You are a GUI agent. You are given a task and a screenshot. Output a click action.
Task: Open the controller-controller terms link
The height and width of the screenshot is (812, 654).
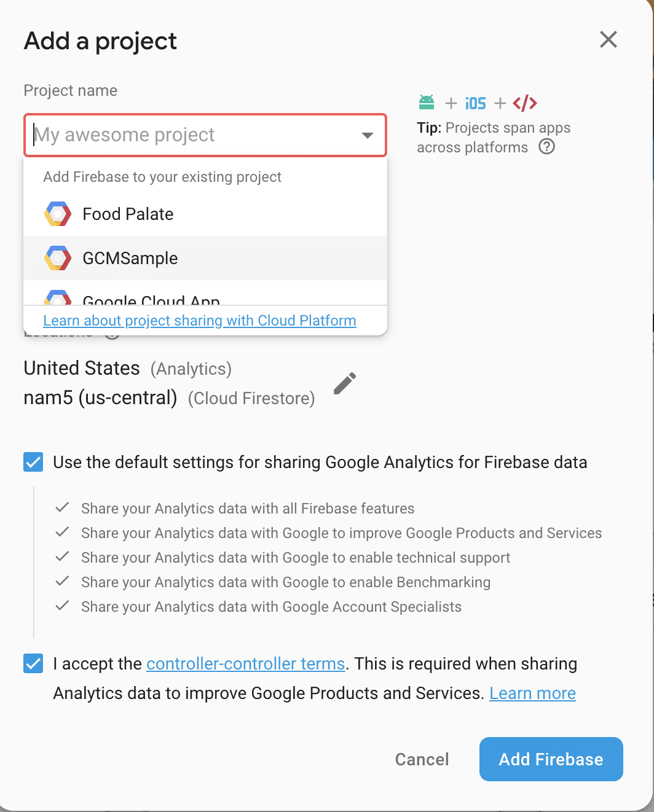245,663
